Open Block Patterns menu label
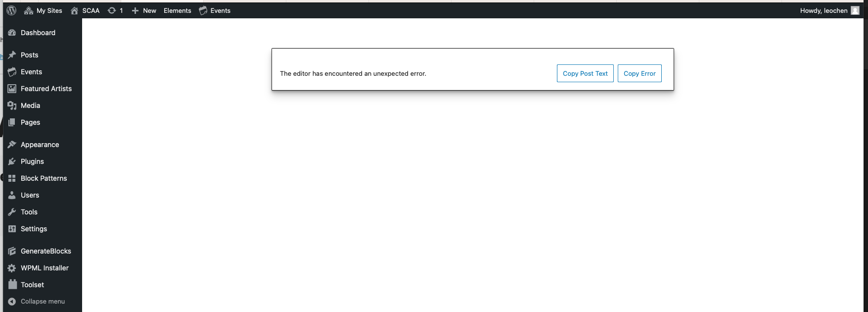 click(x=44, y=178)
